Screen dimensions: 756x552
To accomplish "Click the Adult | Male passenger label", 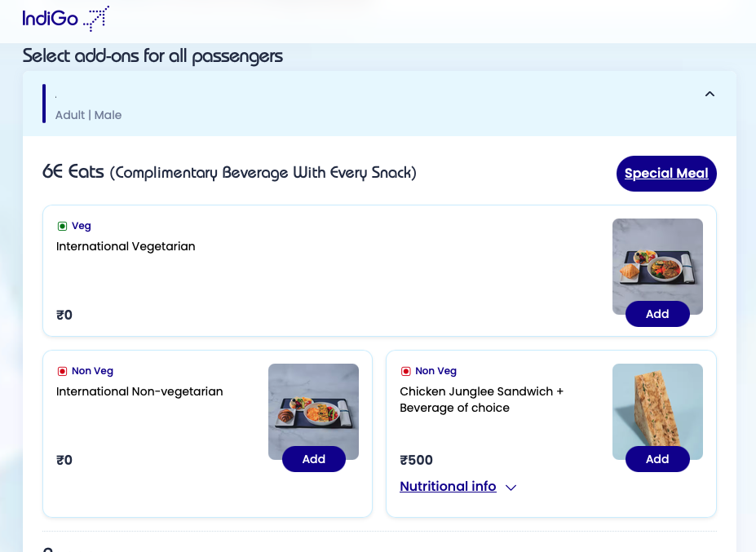I will coord(88,114).
